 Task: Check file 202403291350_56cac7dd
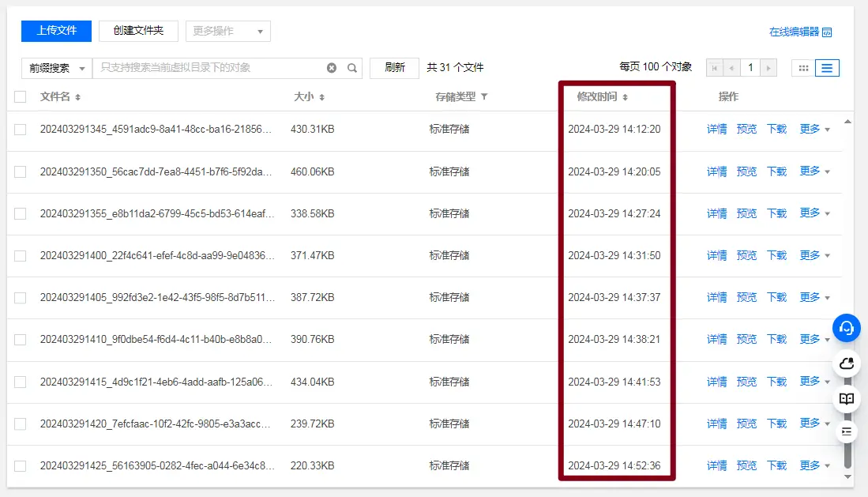21,171
